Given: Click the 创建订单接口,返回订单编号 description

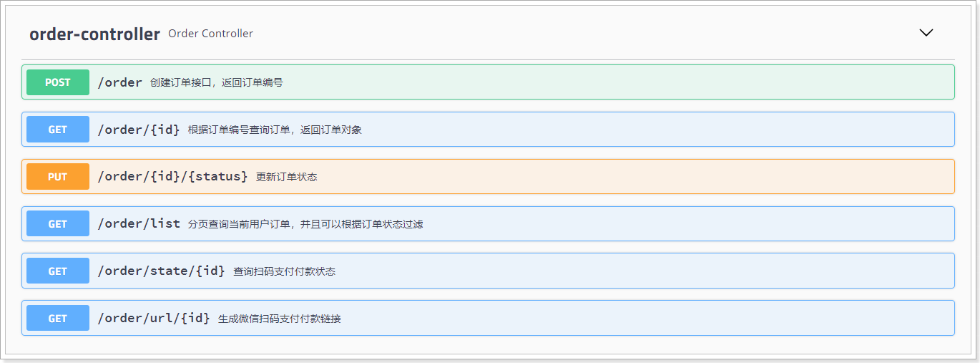Looking at the screenshot, I should [217, 82].
